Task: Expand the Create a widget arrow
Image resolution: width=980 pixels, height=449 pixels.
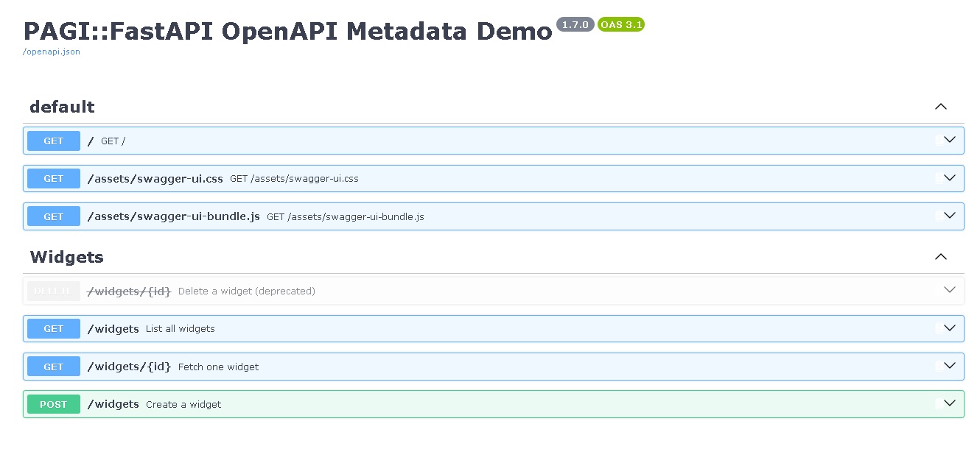Action: (x=949, y=403)
